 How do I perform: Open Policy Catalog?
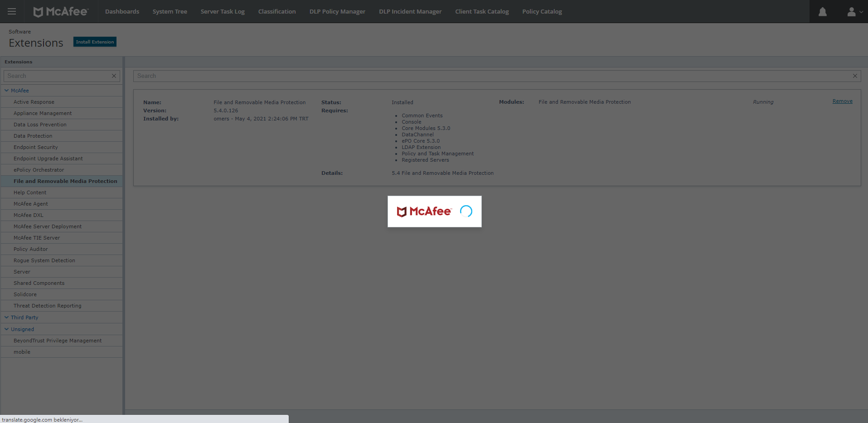(542, 12)
